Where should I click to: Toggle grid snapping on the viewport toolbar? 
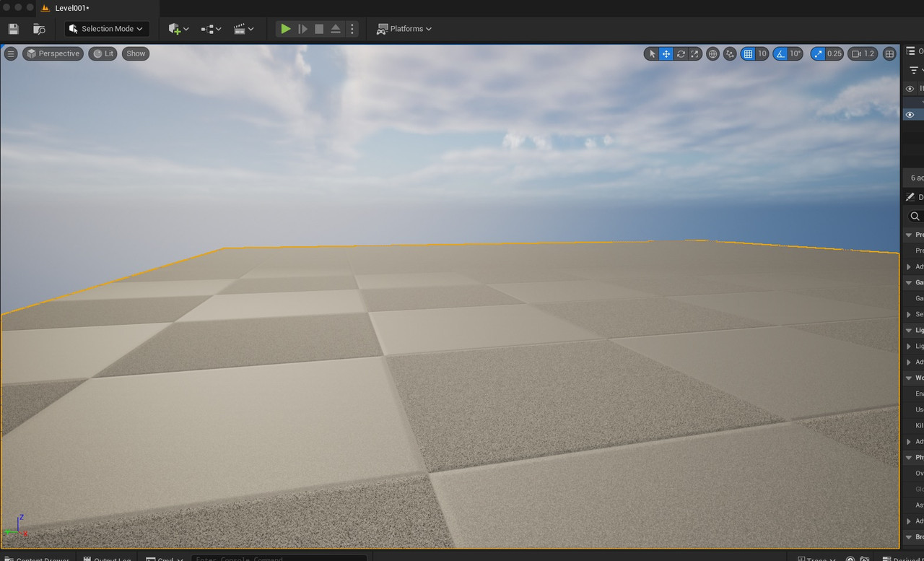pos(749,53)
